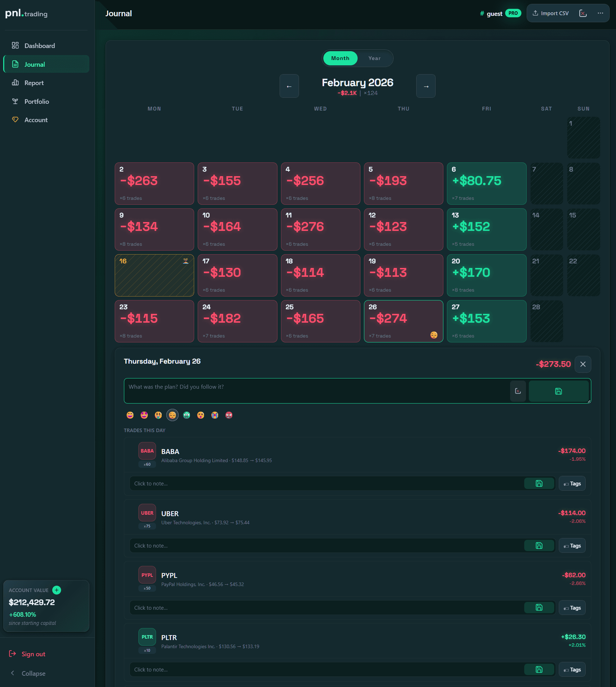Viewport: 616px width, 687px height.
Task: Go to next month with right arrow
Action: [x=426, y=86]
